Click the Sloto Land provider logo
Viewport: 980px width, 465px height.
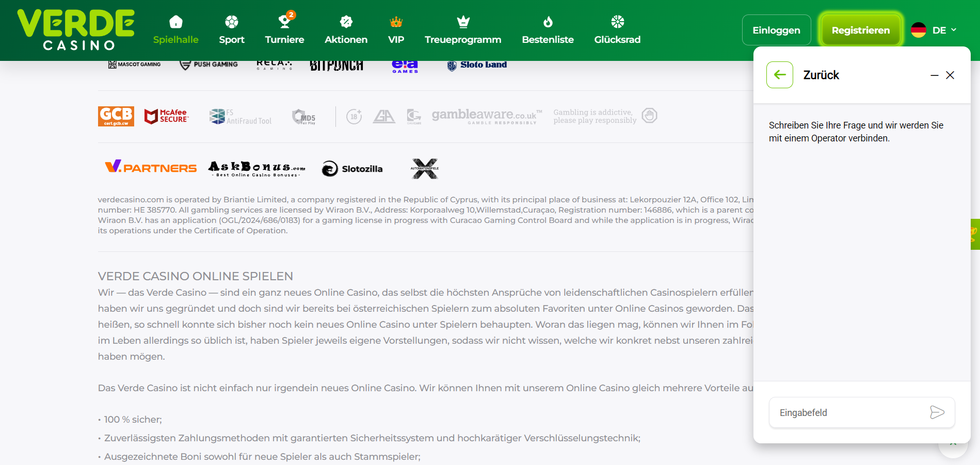(x=477, y=65)
